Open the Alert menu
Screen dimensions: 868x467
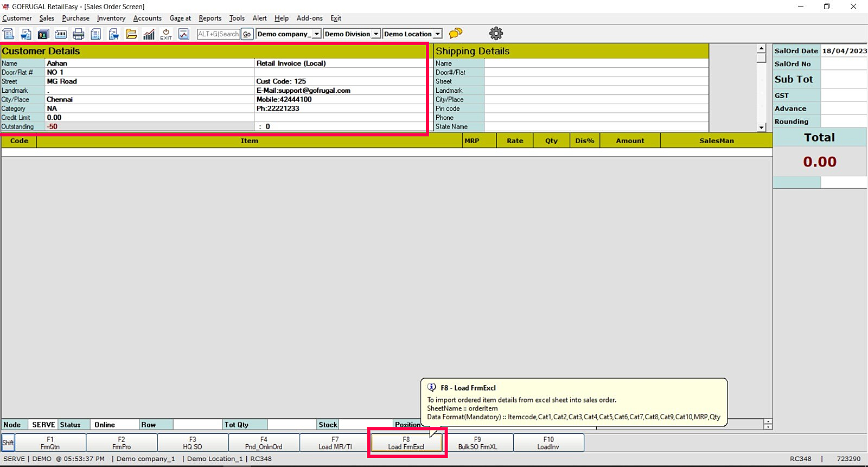(x=260, y=18)
